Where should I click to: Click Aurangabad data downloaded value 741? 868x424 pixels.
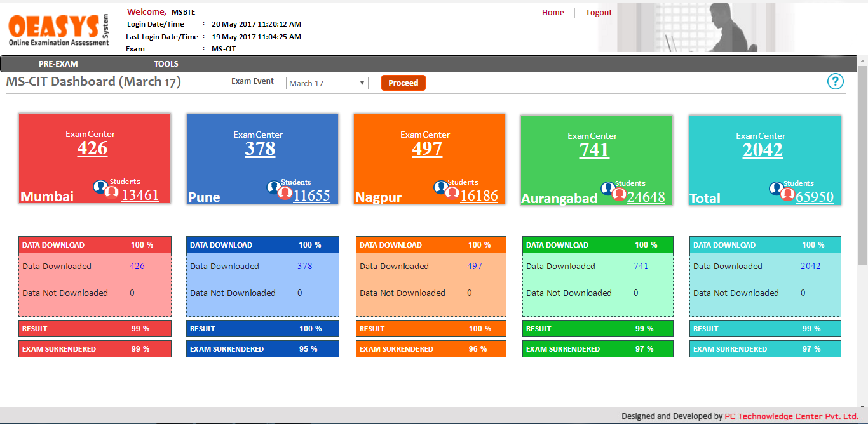coord(641,267)
